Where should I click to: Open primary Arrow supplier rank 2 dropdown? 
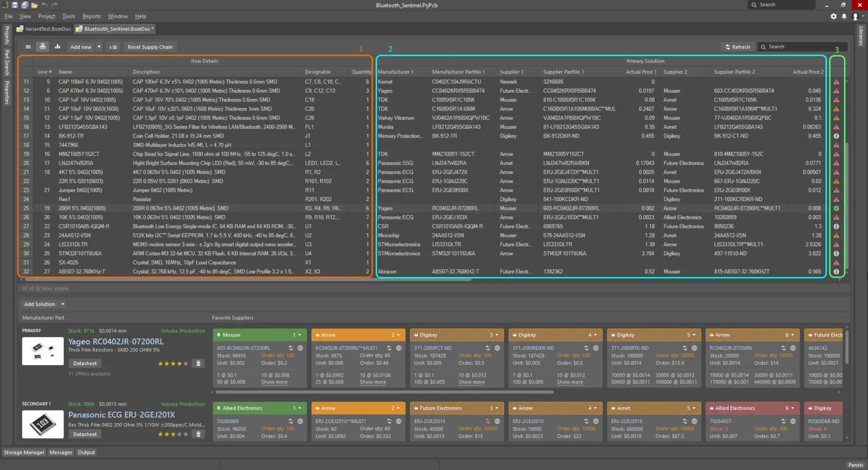(398, 335)
